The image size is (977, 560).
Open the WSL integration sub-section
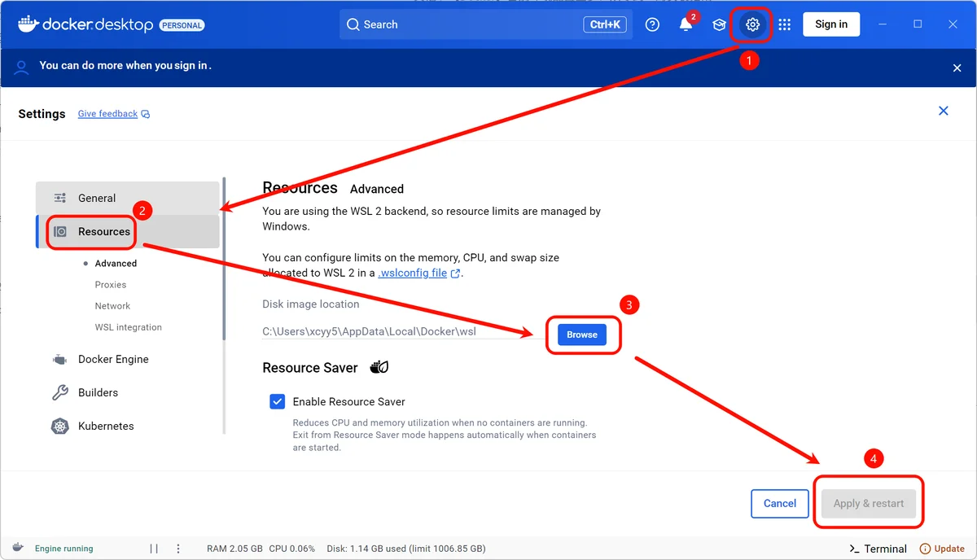128,327
